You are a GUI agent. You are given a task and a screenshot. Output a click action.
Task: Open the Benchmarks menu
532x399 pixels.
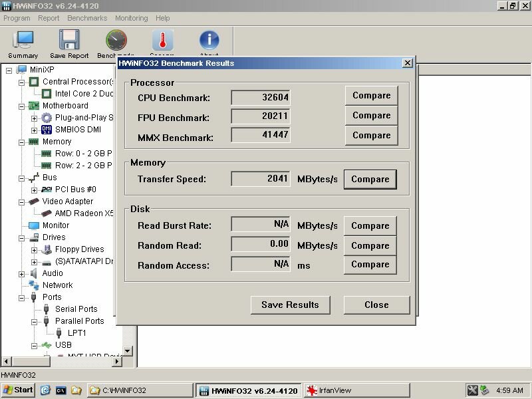(x=87, y=19)
